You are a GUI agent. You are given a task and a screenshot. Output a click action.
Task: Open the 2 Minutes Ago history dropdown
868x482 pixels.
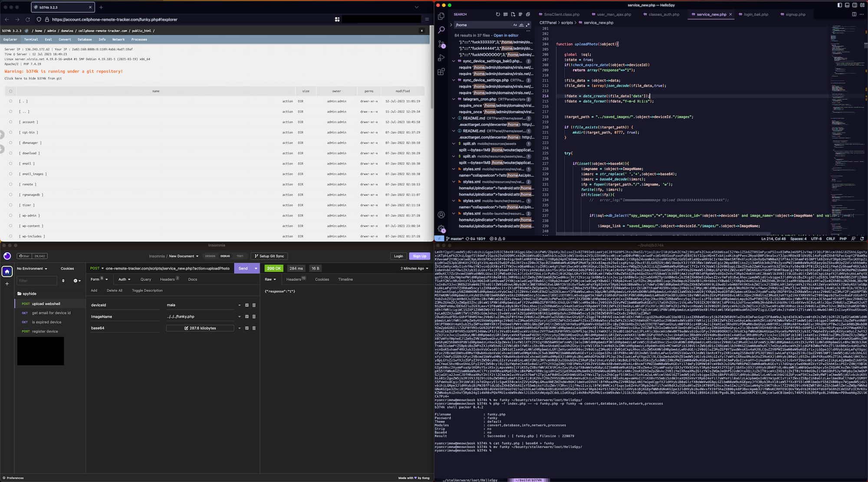pyautogui.click(x=414, y=268)
